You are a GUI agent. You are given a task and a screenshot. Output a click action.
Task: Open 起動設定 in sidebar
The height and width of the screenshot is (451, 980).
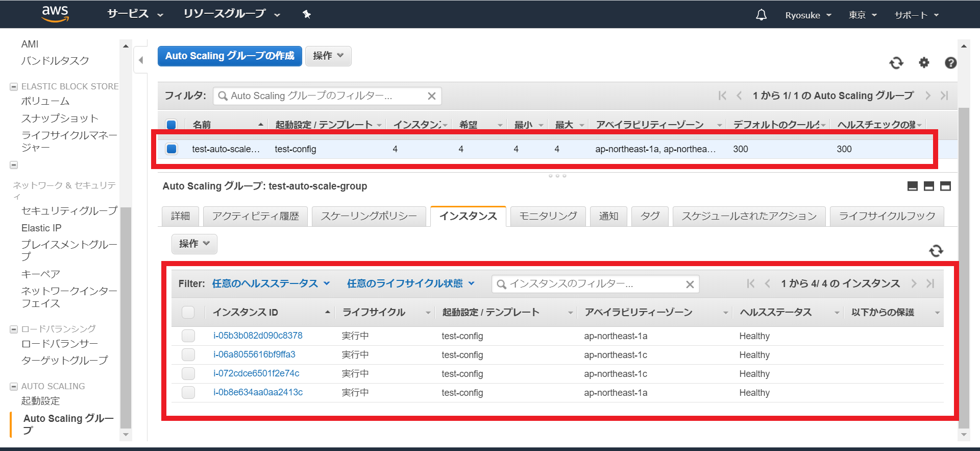pyautogui.click(x=40, y=401)
